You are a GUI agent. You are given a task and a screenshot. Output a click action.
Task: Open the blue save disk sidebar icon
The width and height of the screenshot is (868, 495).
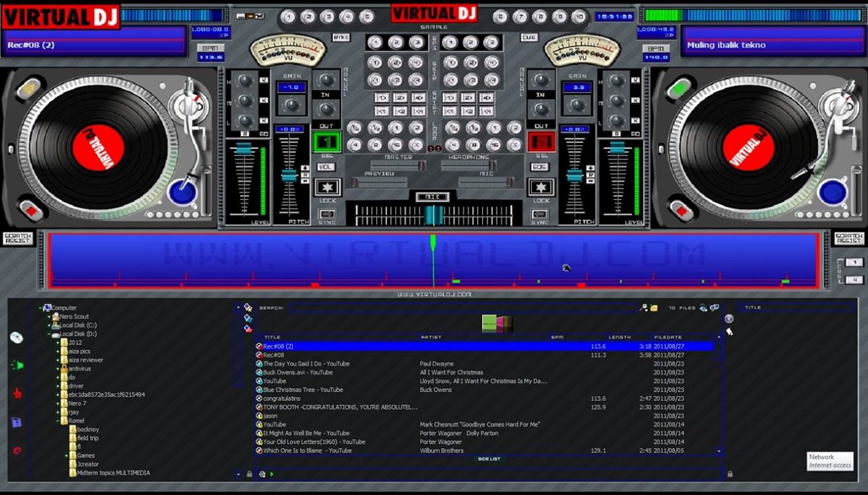tap(17, 422)
